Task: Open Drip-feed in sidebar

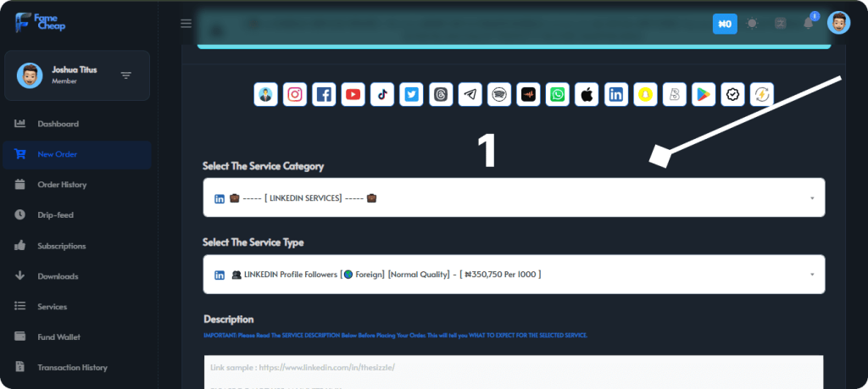Action: pyautogui.click(x=76, y=214)
